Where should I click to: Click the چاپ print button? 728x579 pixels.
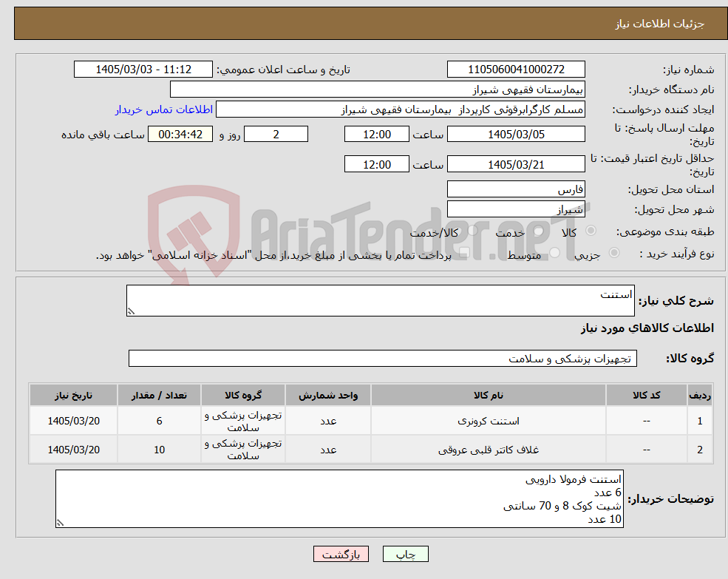pyautogui.click(x=405, y=554)
